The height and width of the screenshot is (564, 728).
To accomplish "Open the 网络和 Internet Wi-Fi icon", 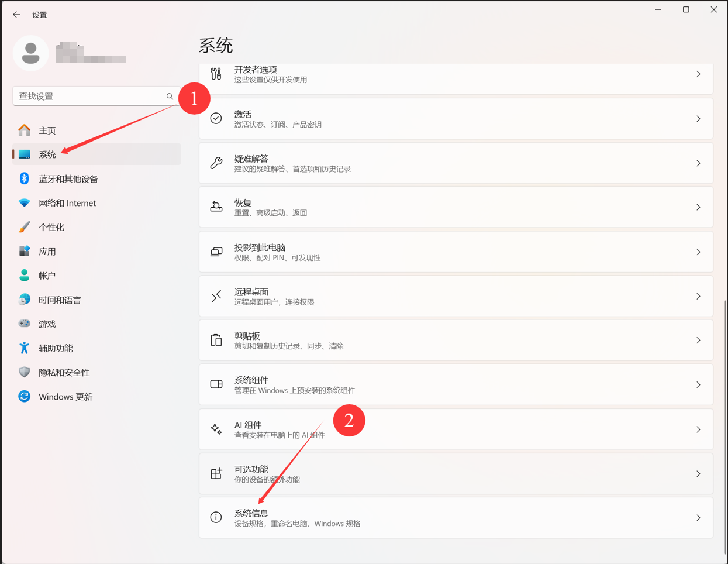I will coord(24,203).
